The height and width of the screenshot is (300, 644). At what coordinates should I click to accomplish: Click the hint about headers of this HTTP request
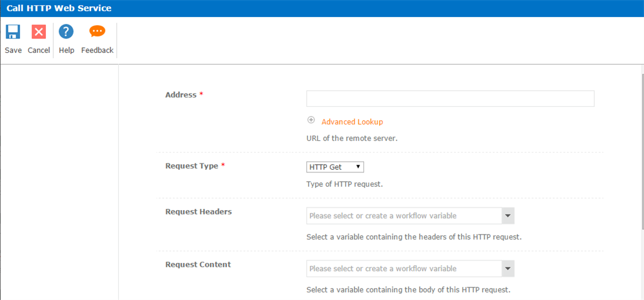click(414, 237)
